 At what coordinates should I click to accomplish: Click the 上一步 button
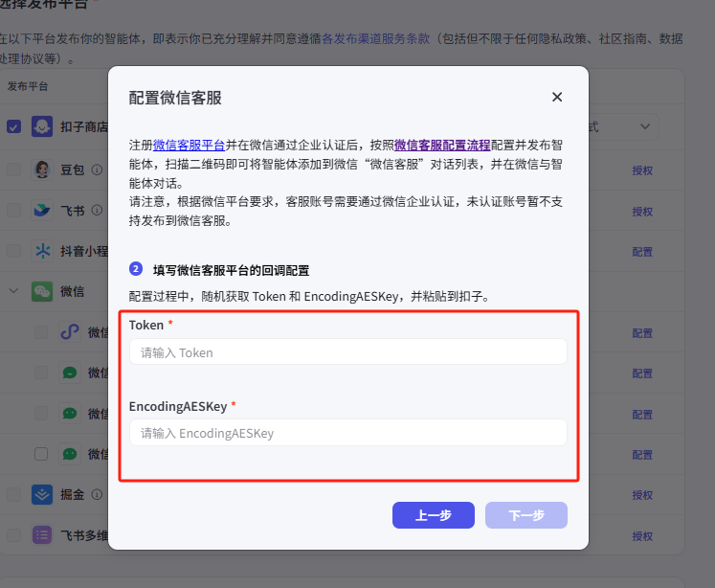433,515
